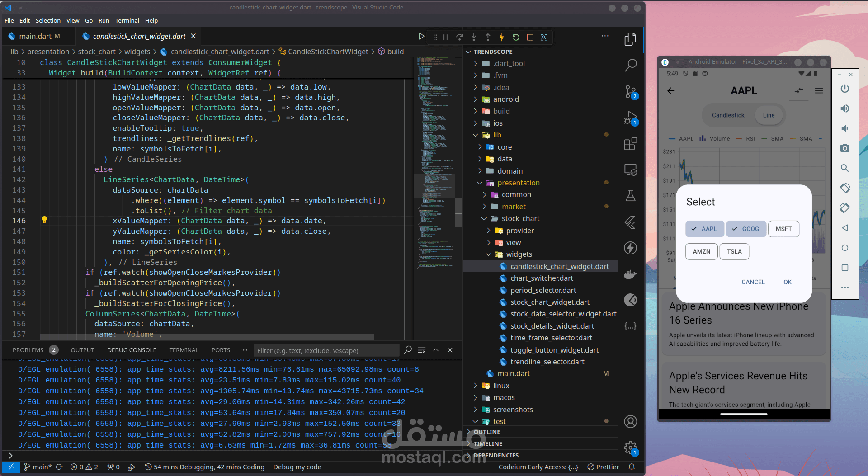868x476 pixels.
Task: Open the Docker whale view
Action: pos(630,274)
